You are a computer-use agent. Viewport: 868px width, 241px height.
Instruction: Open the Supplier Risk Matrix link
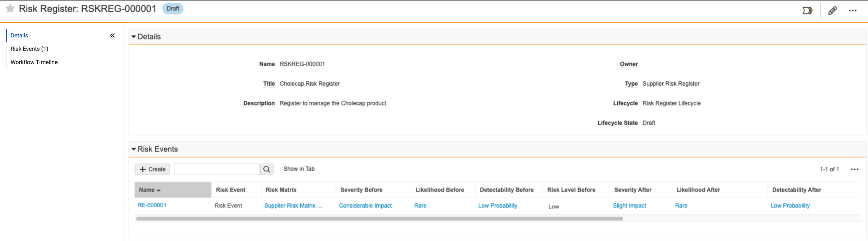294,206
